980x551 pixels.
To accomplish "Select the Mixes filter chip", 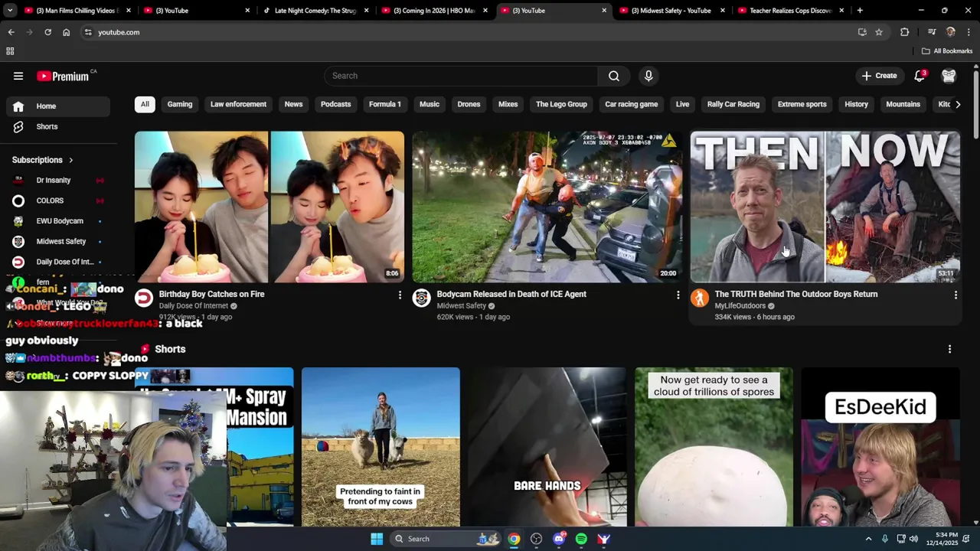I will 508,104.
